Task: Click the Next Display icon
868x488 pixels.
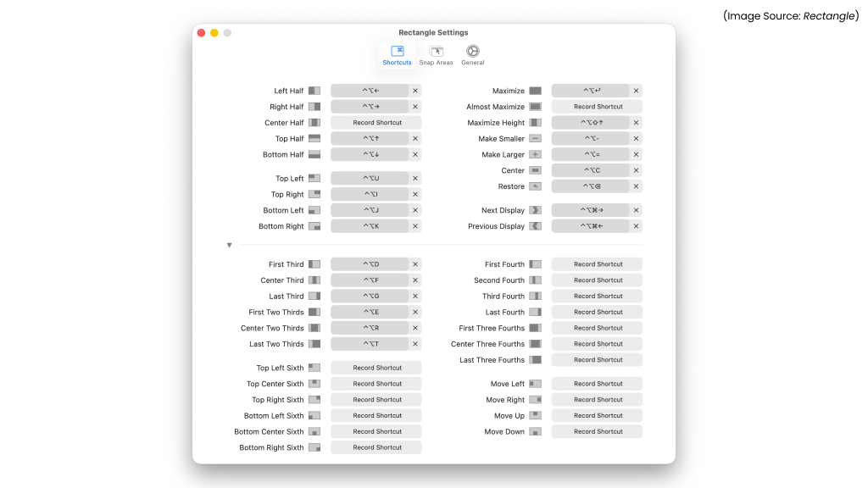Action: pos(535,210)
